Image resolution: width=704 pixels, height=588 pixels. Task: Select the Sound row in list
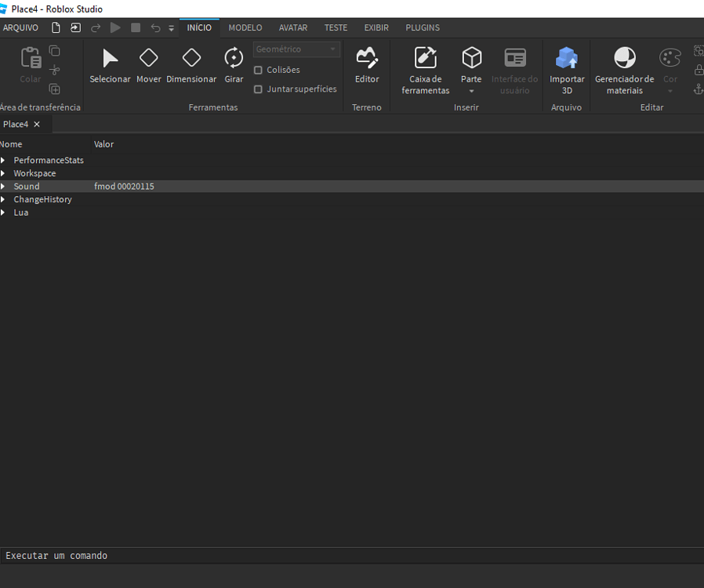tap(27, 187)
